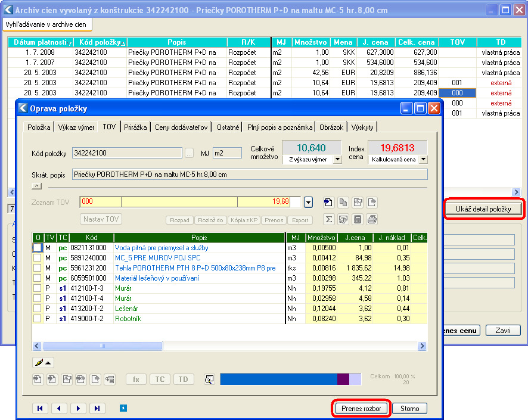Open the Plný popis a poznámka tab
528x420 pixels.
click(280, 127)
